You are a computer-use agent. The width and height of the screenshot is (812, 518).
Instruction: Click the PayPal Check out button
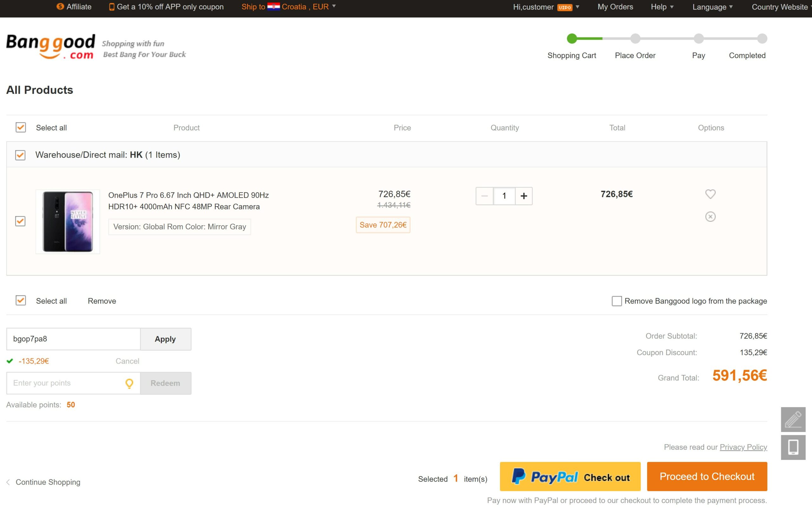[x=570, y=476]
